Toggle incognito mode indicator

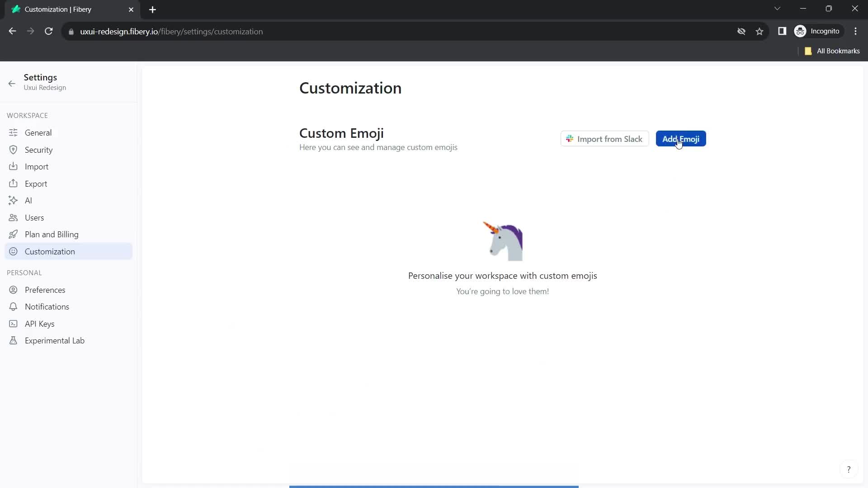click(819, 31)
